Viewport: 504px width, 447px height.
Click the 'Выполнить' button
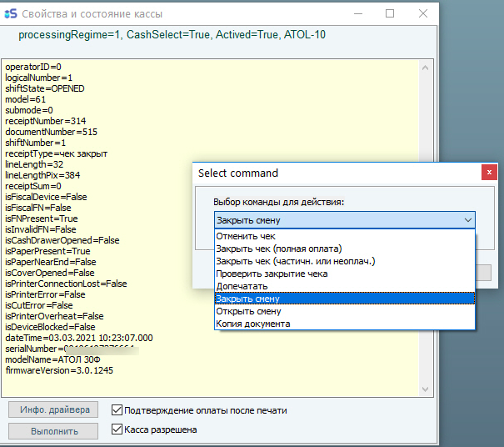pos(53,431)
